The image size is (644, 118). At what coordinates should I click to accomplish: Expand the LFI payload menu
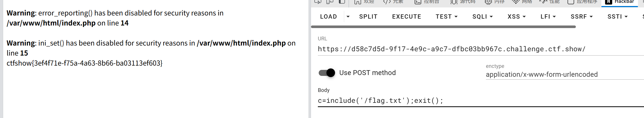pos(548,17)
